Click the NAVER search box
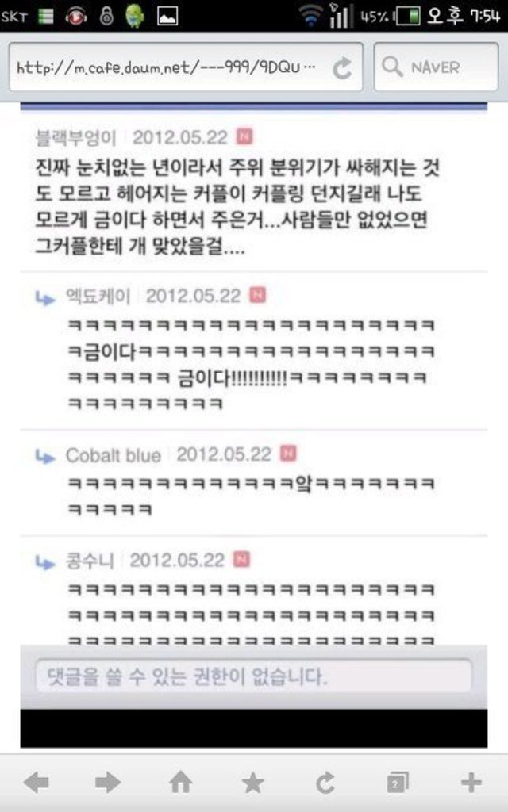The width and height of the screenshot is (508, 812). [436, 67]
